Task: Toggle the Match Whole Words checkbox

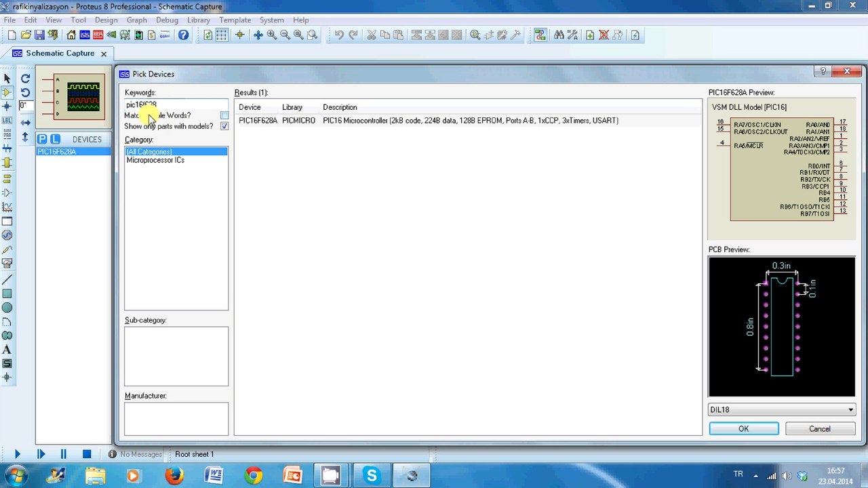Action: point(224,115)
